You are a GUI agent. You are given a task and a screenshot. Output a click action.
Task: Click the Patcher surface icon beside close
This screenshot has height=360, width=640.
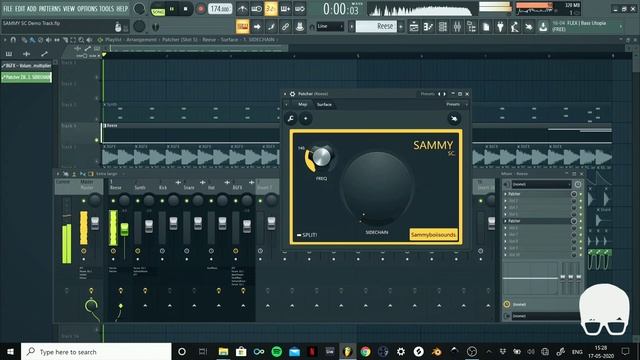(x=454, y=119)
